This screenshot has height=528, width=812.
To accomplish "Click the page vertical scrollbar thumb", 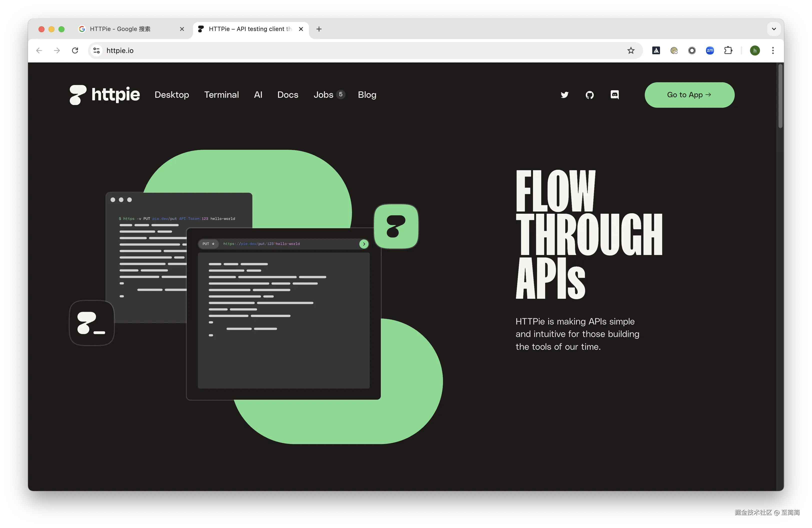I will coord(780,96).
